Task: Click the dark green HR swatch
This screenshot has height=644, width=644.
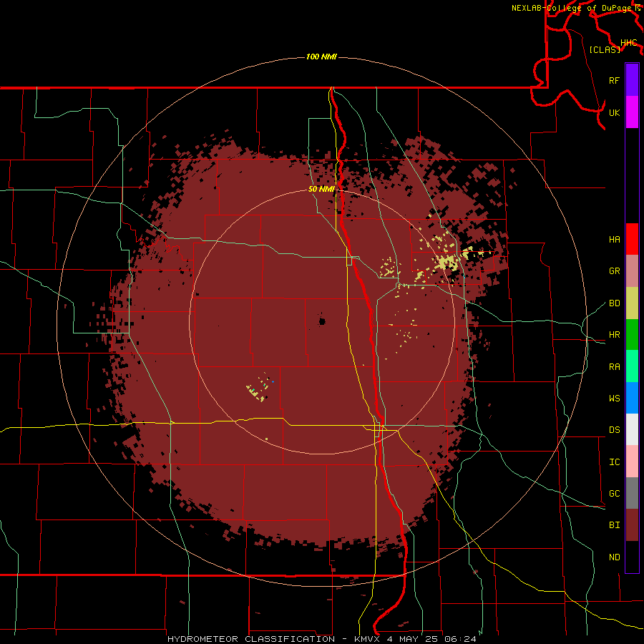Action: tap(632, 335)
